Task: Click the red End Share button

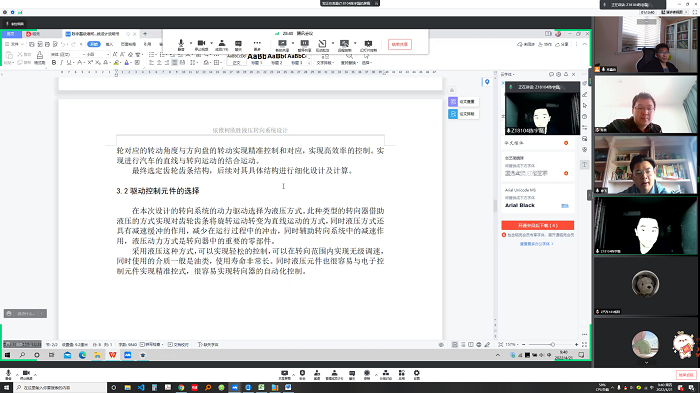Action: coord(400,44)
